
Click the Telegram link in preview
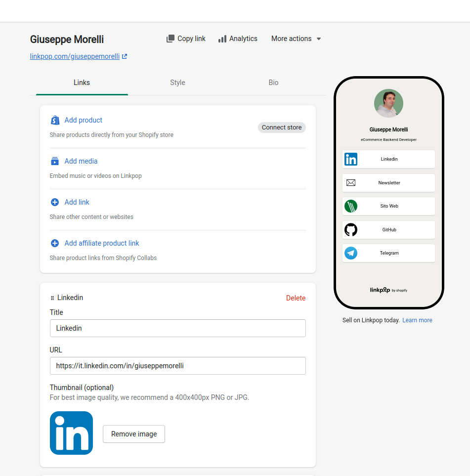coord(388,253)
